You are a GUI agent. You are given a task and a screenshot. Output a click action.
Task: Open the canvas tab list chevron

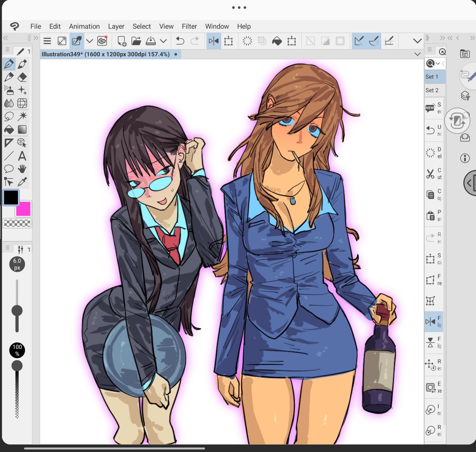point(417,54)
